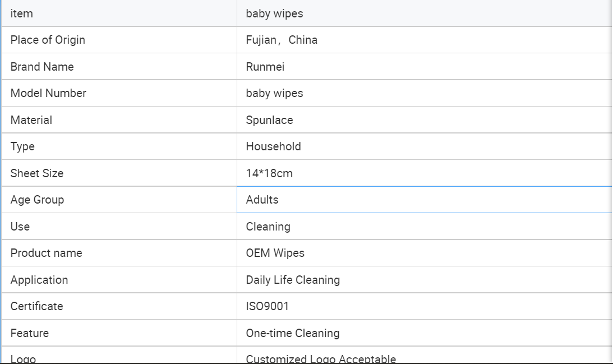Click the Cleaning value in Use row

click(x=268, y=227)
